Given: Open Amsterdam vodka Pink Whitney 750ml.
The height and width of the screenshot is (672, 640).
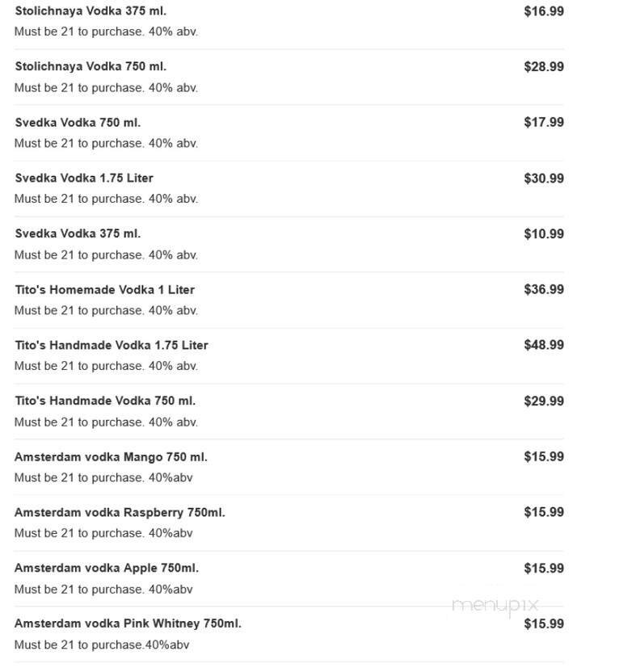Looking at the screenshot, I should [x=128, y=624].
